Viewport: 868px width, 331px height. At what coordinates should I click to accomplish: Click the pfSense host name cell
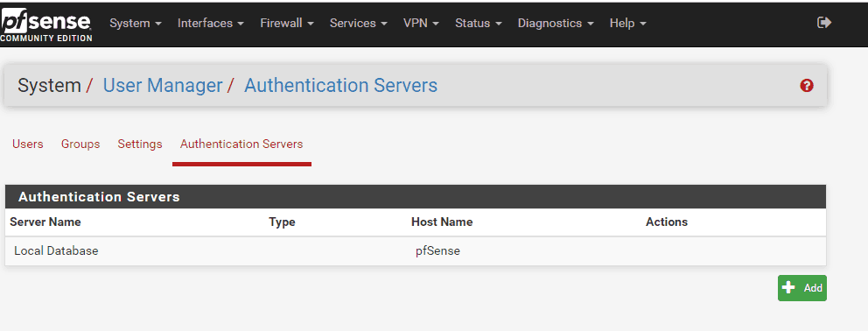(x=437, y=250)
